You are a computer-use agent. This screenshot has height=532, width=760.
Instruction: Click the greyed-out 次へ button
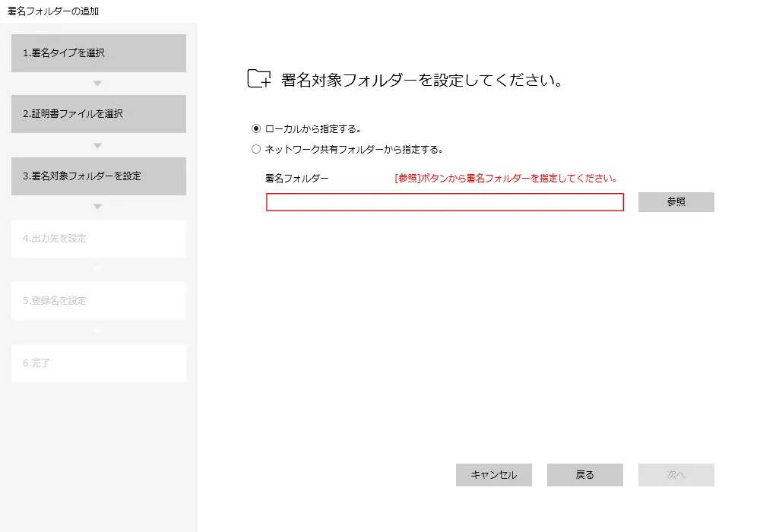[x=676, y=475]
